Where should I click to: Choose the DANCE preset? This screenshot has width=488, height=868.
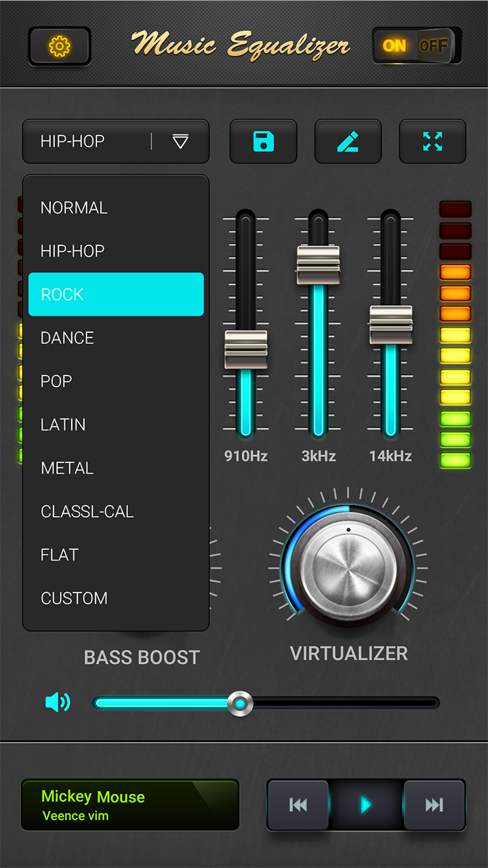coord(116,338)
